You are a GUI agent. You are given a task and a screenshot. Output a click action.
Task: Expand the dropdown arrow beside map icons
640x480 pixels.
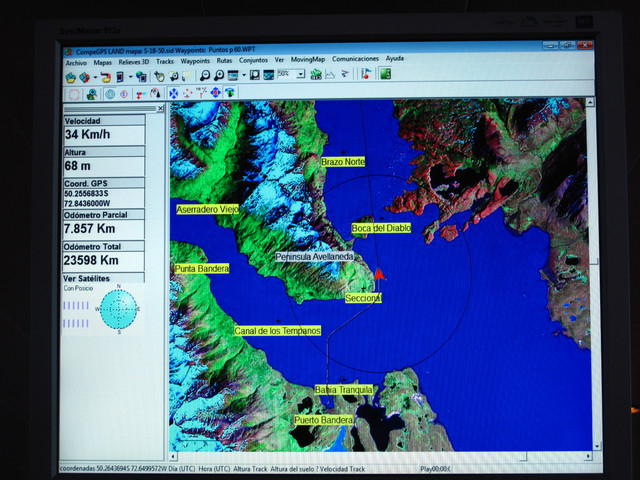95,77
